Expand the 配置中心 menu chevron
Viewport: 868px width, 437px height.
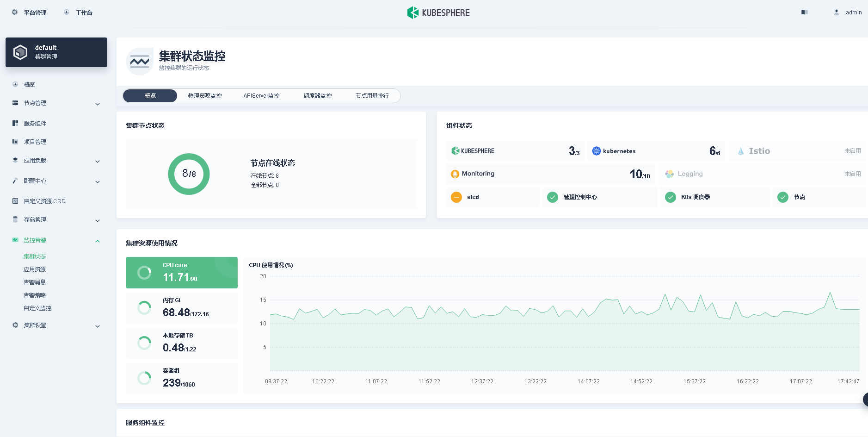coord(98,181)
